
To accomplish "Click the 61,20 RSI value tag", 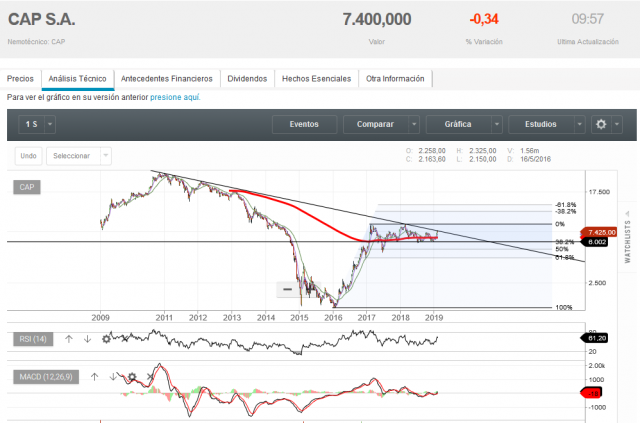I will 594,338.
